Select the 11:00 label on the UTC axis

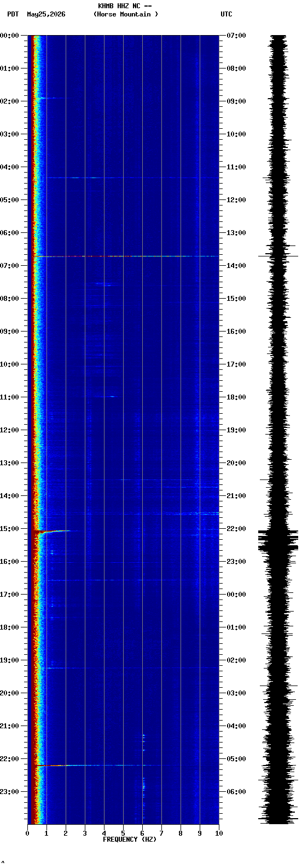236,167
